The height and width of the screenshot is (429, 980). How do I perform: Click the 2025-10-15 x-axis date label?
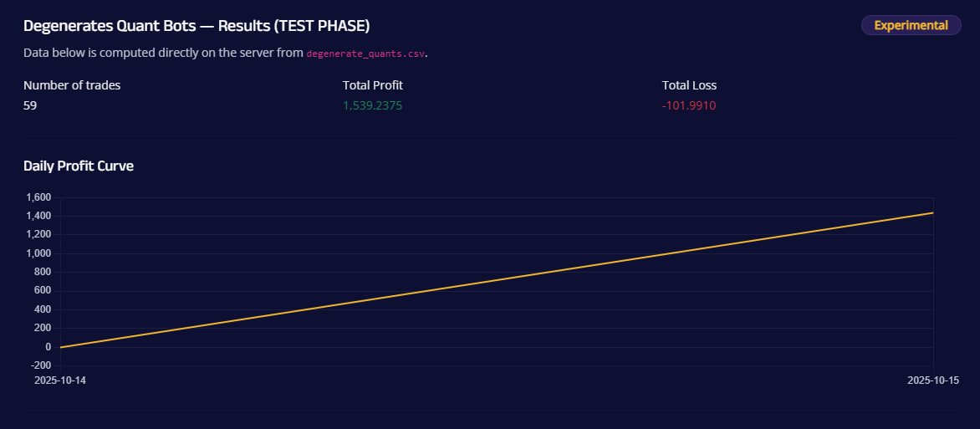point(933,380)
